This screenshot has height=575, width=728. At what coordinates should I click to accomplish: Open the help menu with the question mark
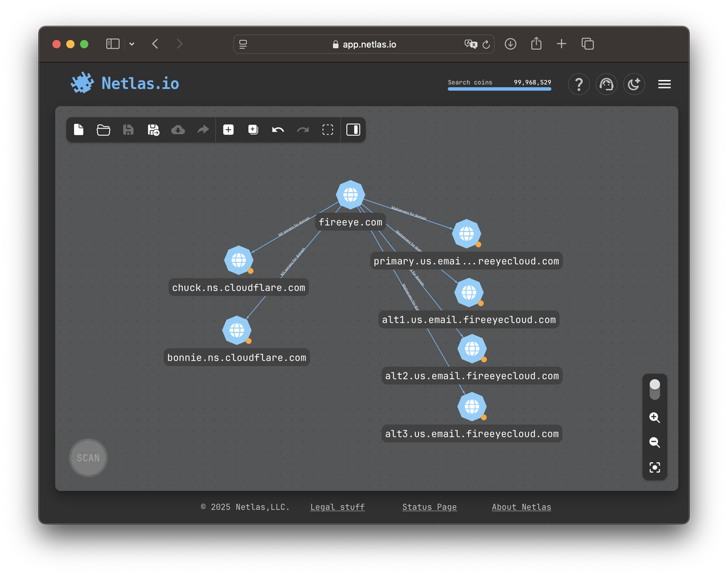click(578, 84)
